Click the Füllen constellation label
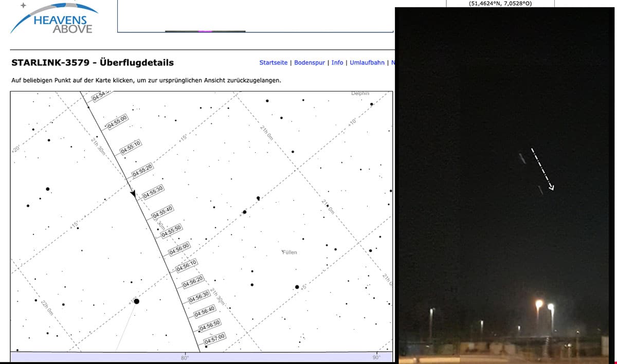This screenshot has height=364, width=617. pos(289,253)
